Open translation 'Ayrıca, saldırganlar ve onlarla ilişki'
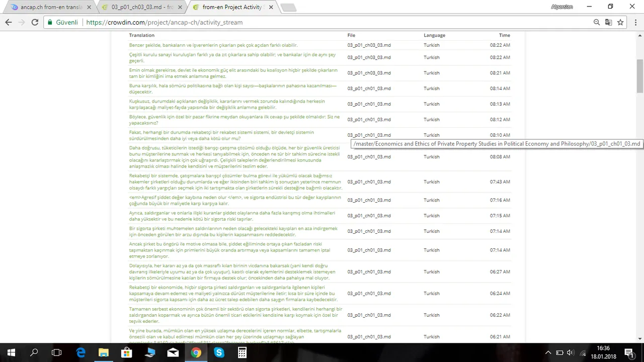 (232, 216)
